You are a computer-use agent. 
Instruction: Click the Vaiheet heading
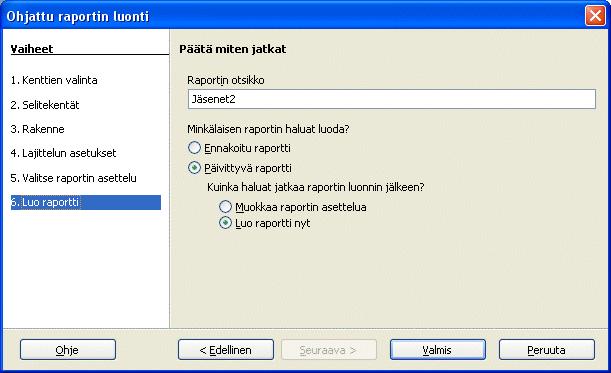pyautogui.click(x=32, y=49)
